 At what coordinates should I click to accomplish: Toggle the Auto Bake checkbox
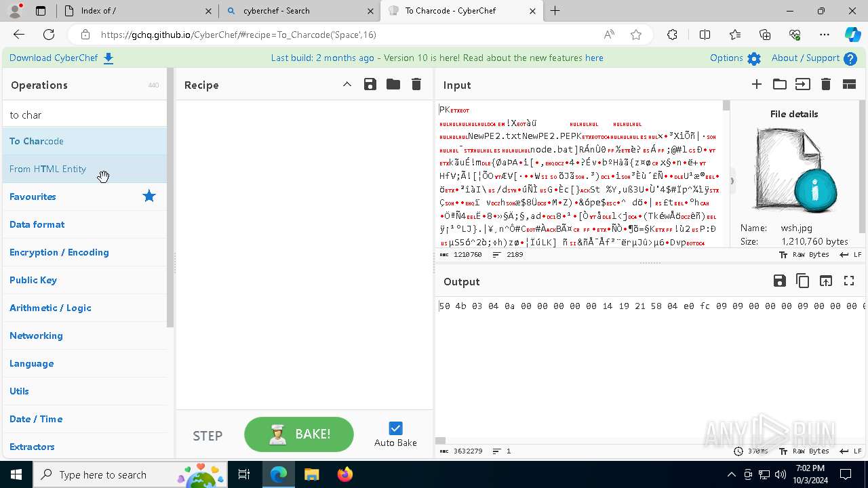pos(395,428)
